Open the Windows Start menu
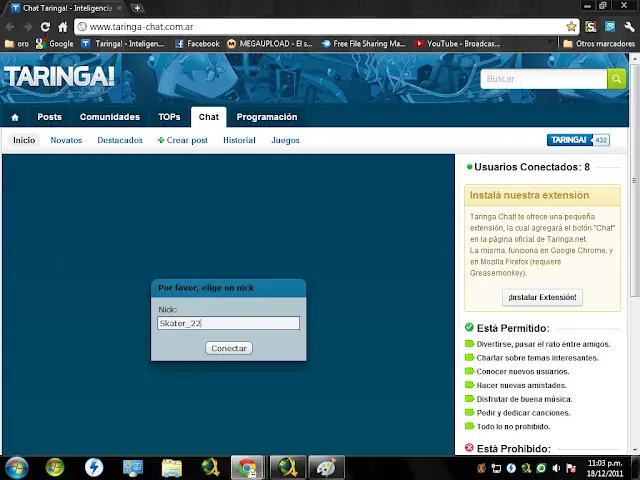Screen dimensions: 640x480 tap(17, 468)
